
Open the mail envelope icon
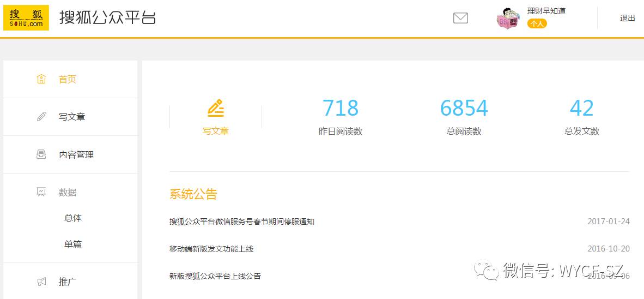[x=460, y=18]
